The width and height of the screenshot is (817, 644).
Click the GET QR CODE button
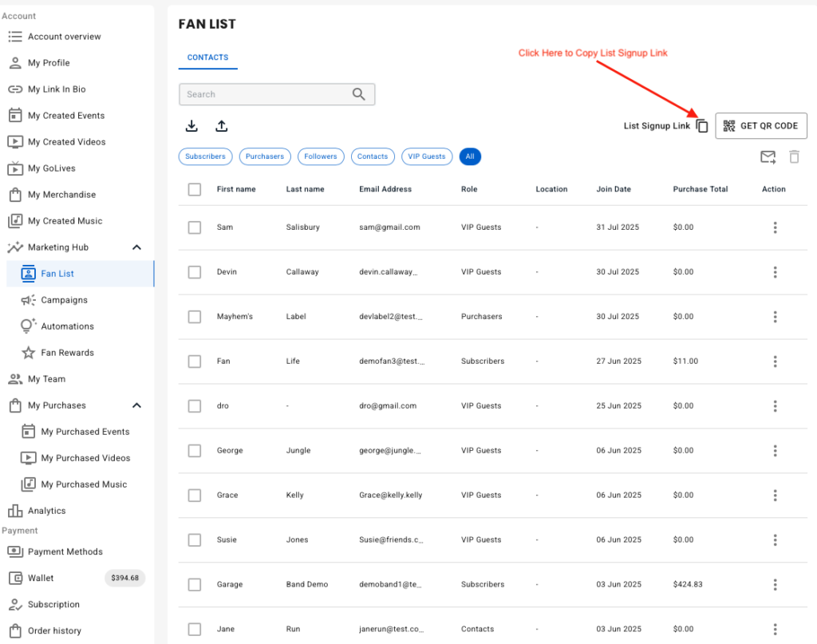click(x=761, y=126)
